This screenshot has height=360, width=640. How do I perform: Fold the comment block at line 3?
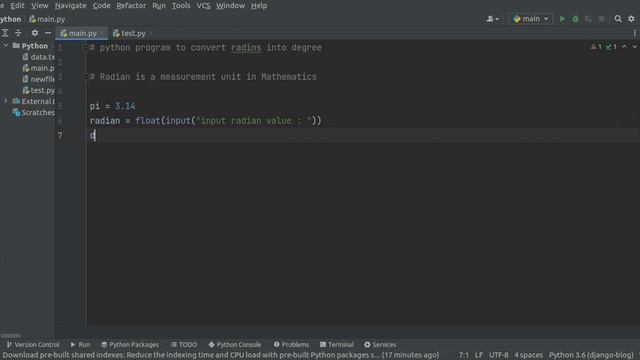85,77
